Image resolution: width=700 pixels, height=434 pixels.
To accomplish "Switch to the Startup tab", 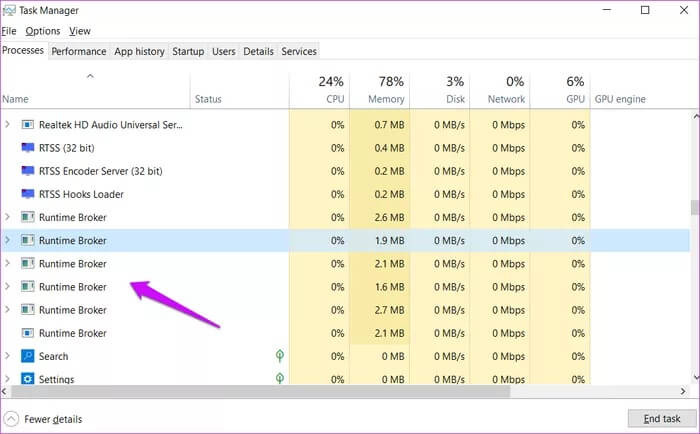I will click(188, 51).
